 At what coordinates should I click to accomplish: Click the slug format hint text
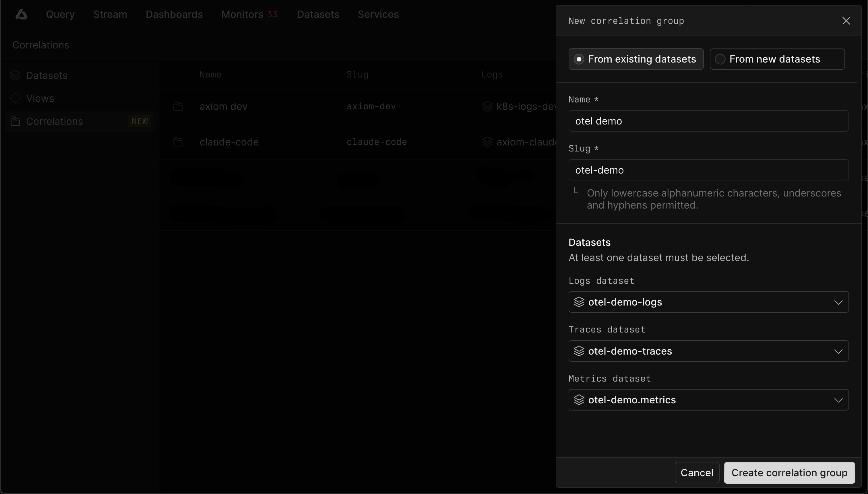coord(714,199)
